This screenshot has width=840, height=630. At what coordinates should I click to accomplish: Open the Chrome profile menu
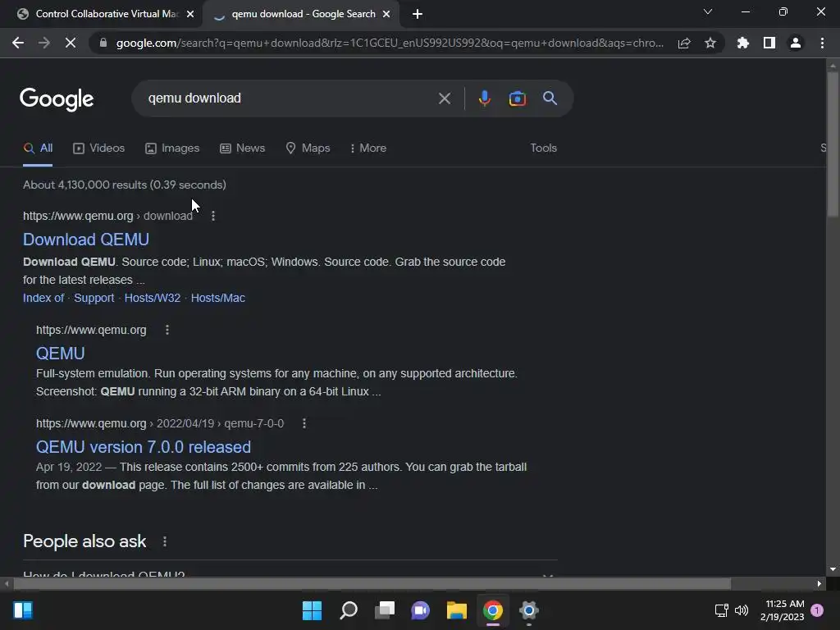(796, 43)
